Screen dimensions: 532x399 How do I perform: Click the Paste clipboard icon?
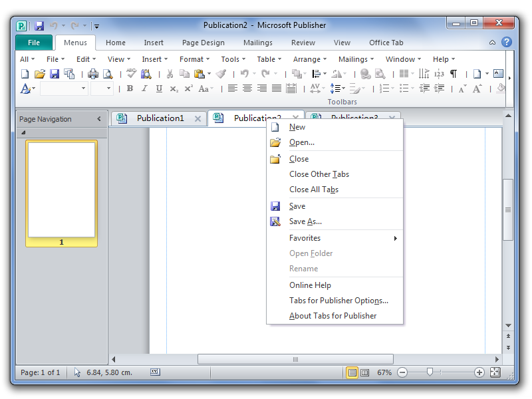tap(199, 74)
